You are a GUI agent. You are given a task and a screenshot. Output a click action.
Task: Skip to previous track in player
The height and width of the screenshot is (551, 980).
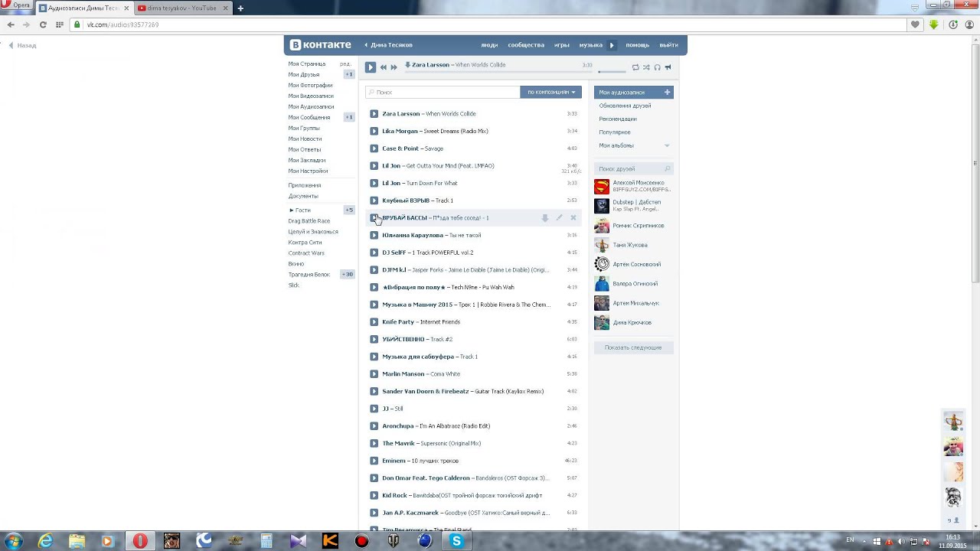pos(384,67)
